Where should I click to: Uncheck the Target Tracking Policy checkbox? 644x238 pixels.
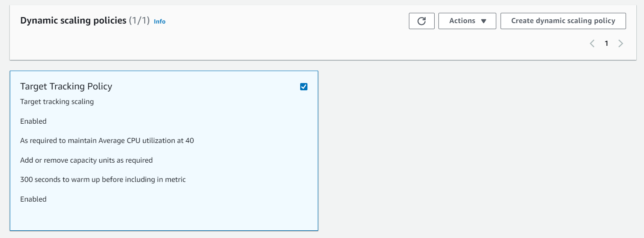click(x=304, y=86)
